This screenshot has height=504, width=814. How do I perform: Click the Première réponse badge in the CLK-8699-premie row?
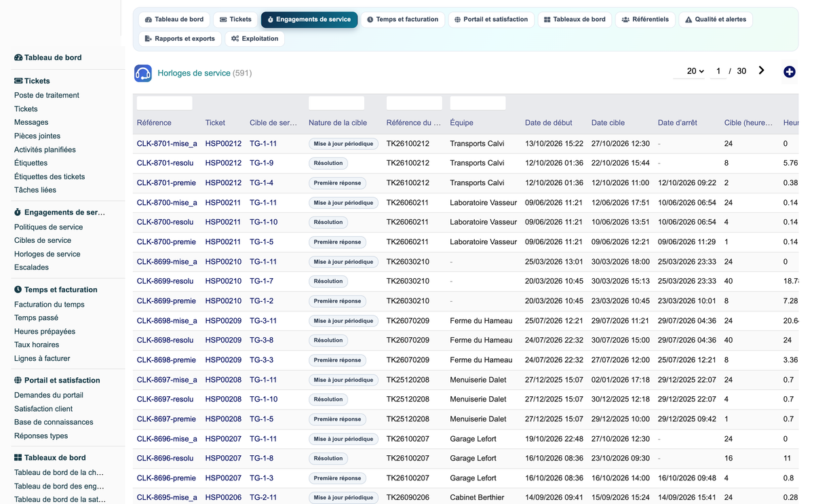tap(337, 301)
